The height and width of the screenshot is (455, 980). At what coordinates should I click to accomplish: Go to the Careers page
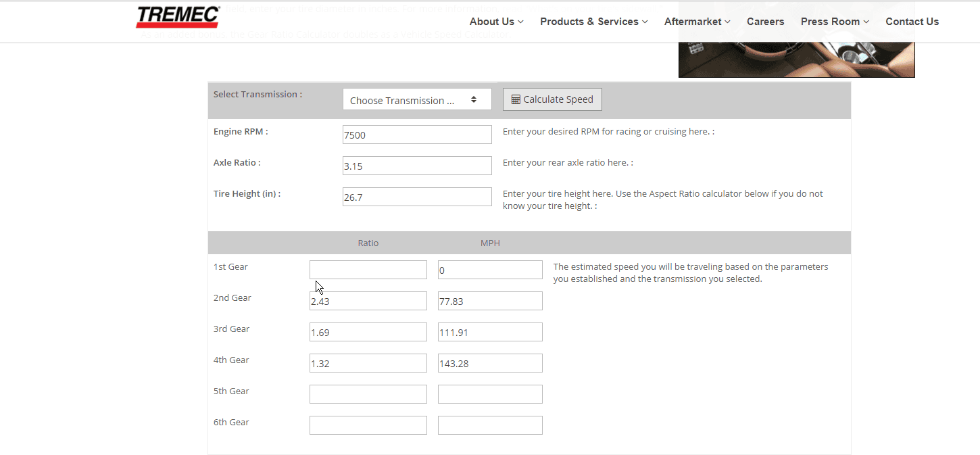(766, 22)
